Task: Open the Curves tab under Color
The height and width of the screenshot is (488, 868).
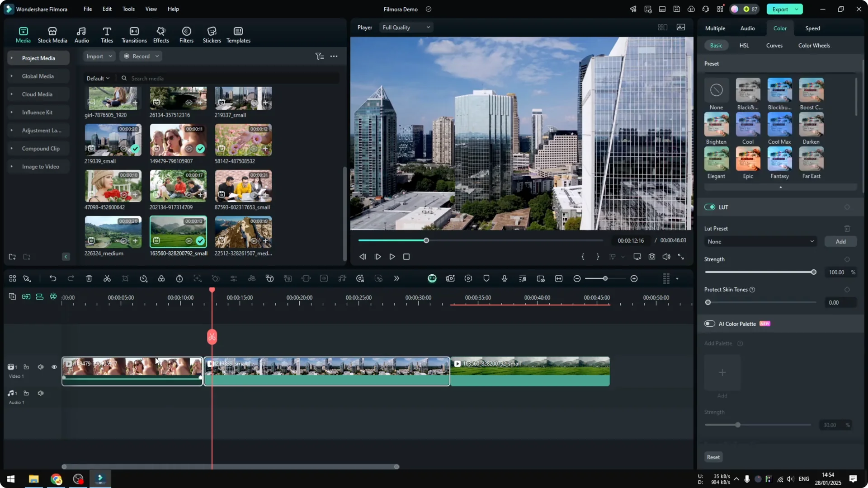Action: tap(774, 45)
